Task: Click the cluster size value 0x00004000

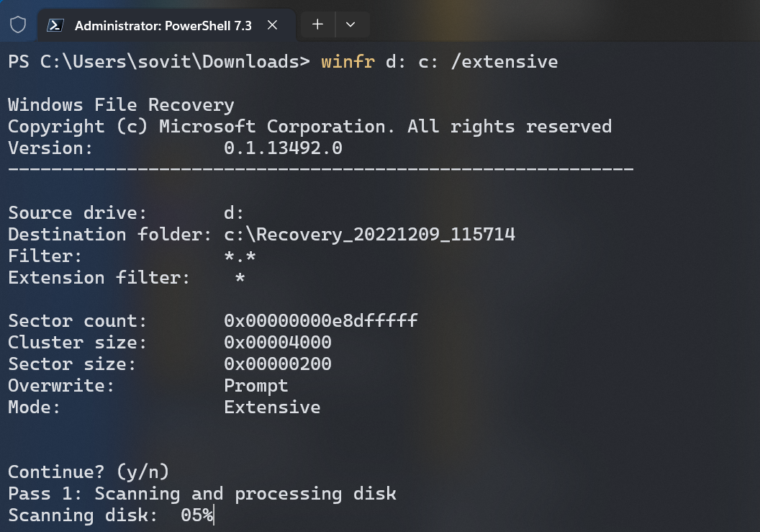Action: pyautogui.click(x=279, y=342)
